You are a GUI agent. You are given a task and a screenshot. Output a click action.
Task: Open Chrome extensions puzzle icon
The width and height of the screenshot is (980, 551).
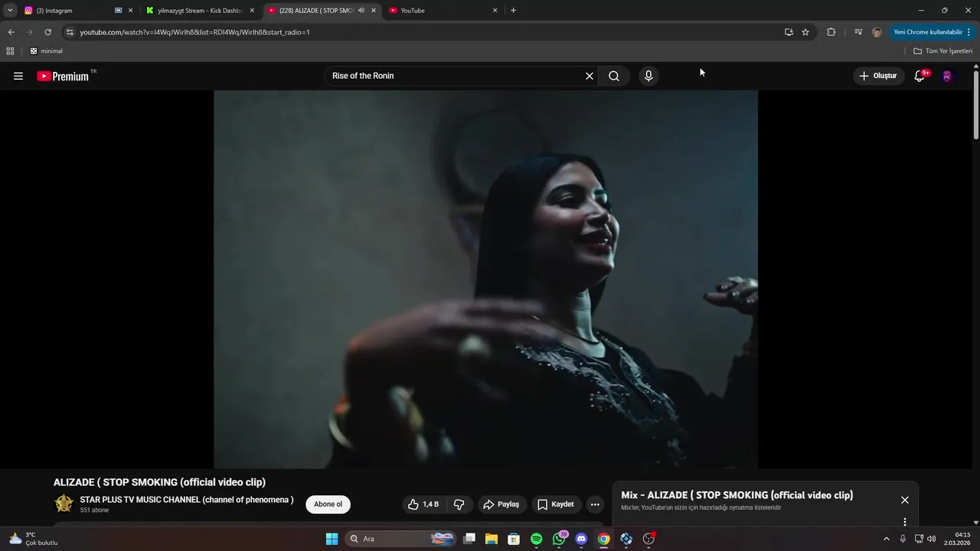(831, 32)
